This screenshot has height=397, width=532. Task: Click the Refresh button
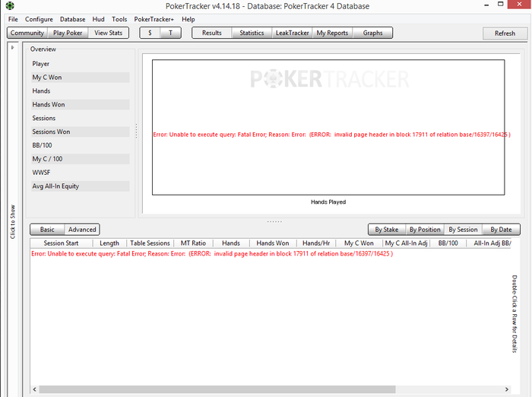505,33
